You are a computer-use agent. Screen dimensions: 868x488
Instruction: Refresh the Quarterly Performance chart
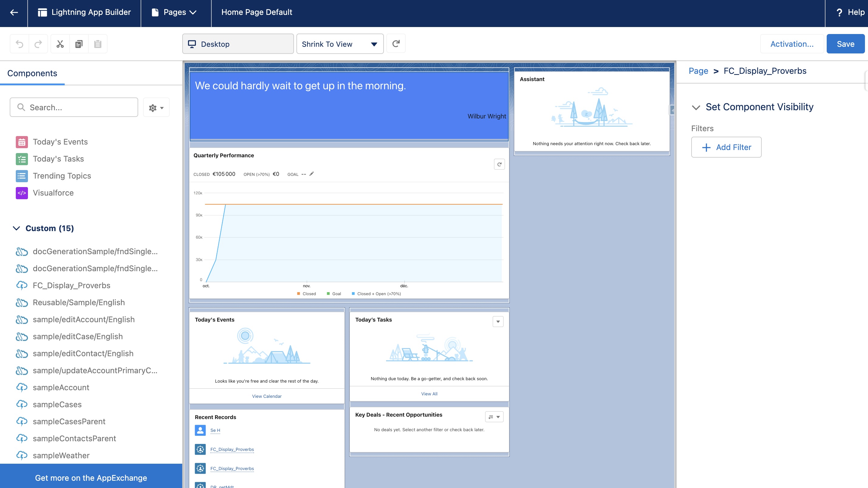click(x=499, y=165)
